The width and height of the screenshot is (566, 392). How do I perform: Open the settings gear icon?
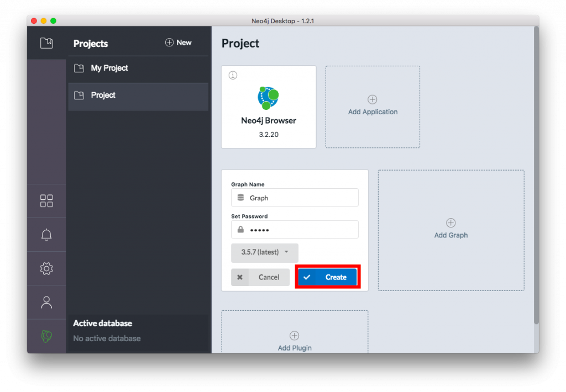coord(46,269)
